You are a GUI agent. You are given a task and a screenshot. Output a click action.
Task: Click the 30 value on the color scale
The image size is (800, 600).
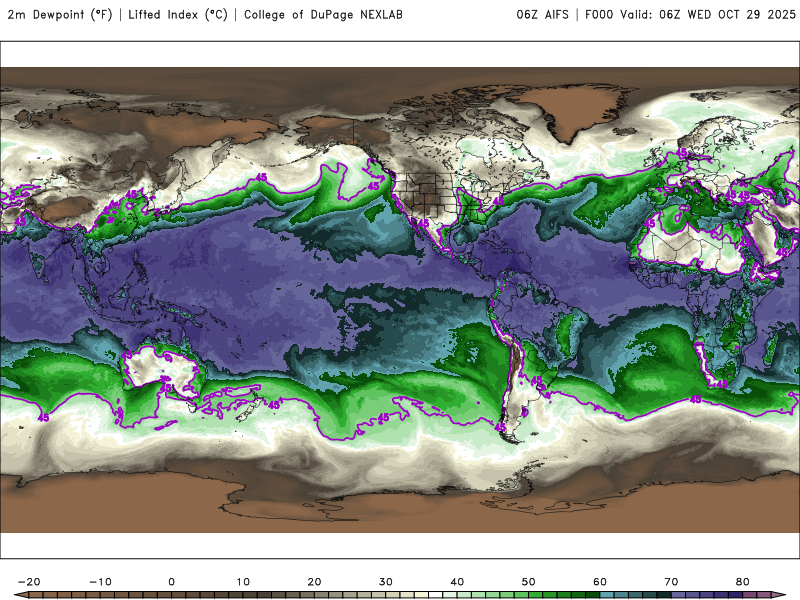pos(386,582)
